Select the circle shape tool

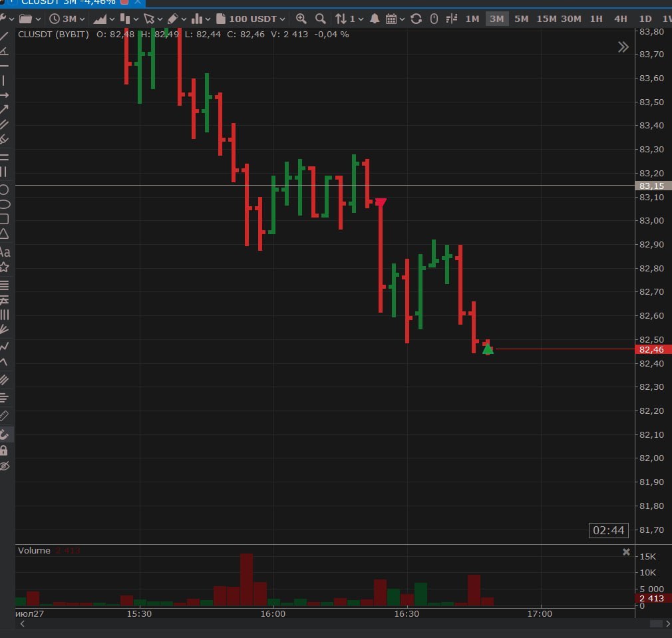coord(4,190)
